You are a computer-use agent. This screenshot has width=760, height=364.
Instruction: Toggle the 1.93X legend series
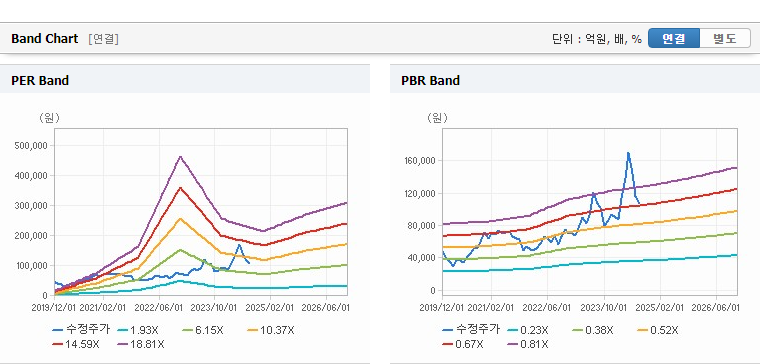pos(138,330)
